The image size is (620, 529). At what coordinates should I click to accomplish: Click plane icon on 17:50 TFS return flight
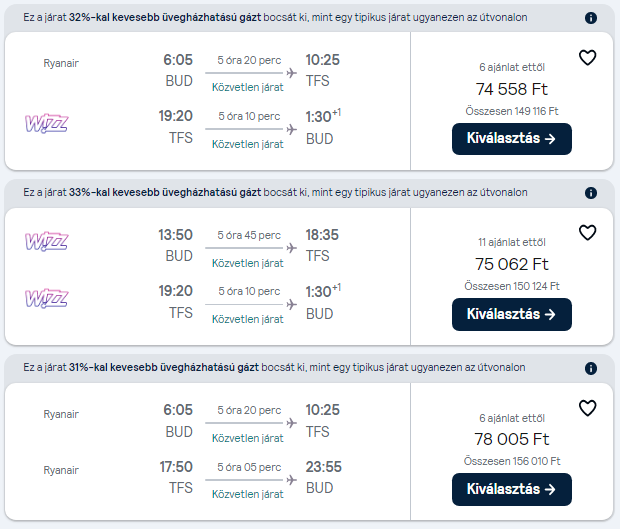coord(291,480)
